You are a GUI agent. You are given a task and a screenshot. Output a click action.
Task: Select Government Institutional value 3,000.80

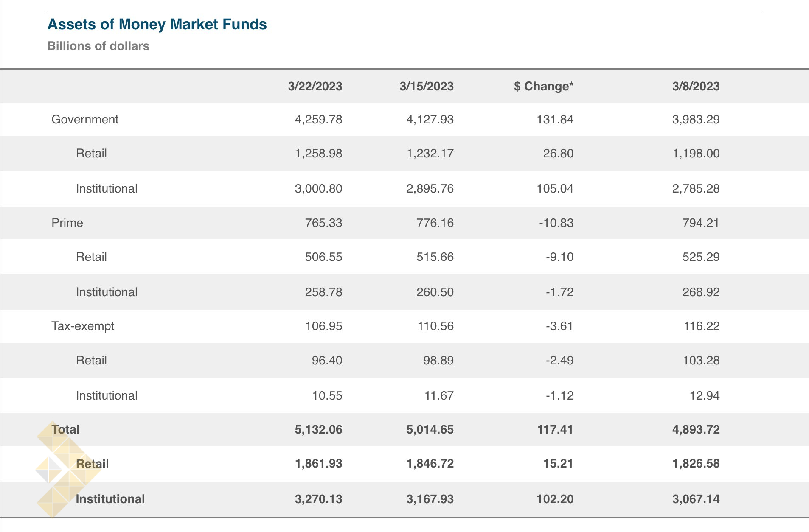[x=318, y=188]
